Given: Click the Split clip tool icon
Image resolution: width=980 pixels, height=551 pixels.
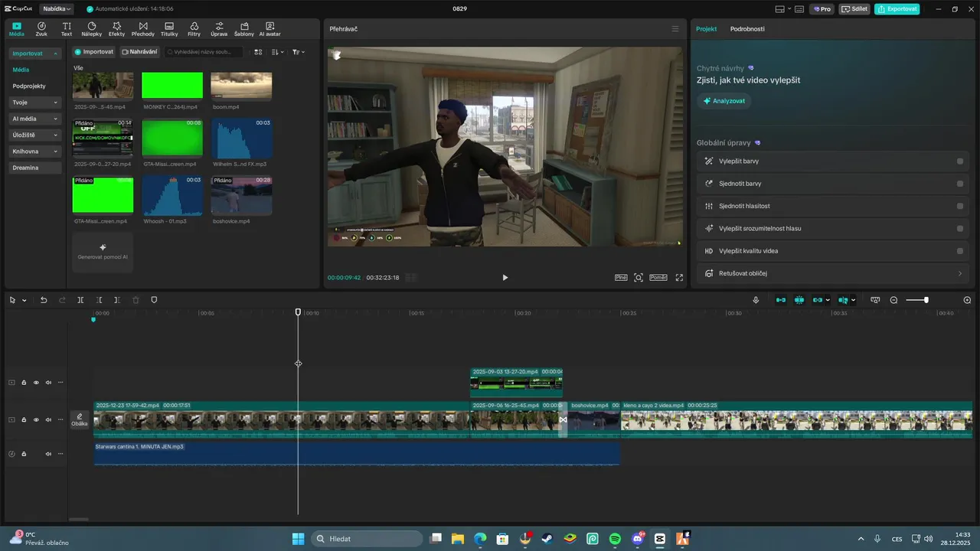Looking at the screenshot, I should 80,300.
